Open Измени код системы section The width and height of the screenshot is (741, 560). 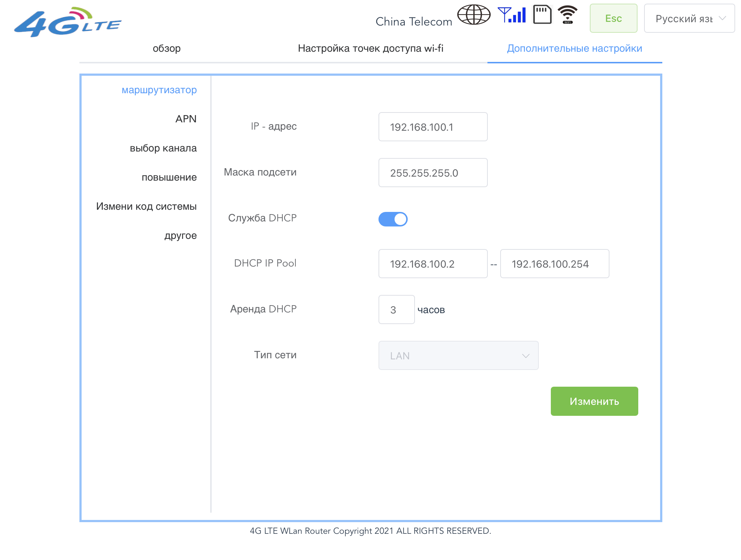point(146,206)
